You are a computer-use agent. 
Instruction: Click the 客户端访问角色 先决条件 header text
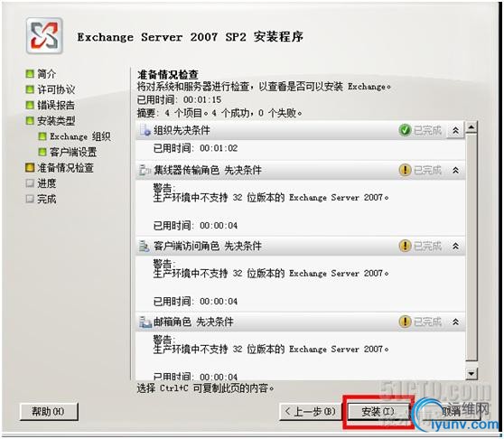pyautogui.click(x=208, y=247)
